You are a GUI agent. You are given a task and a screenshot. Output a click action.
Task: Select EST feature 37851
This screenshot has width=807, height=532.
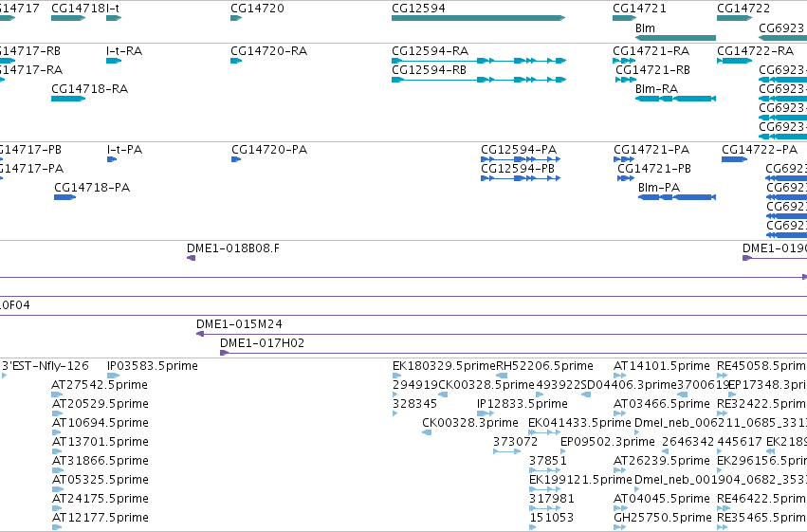(x=544, y=470)
